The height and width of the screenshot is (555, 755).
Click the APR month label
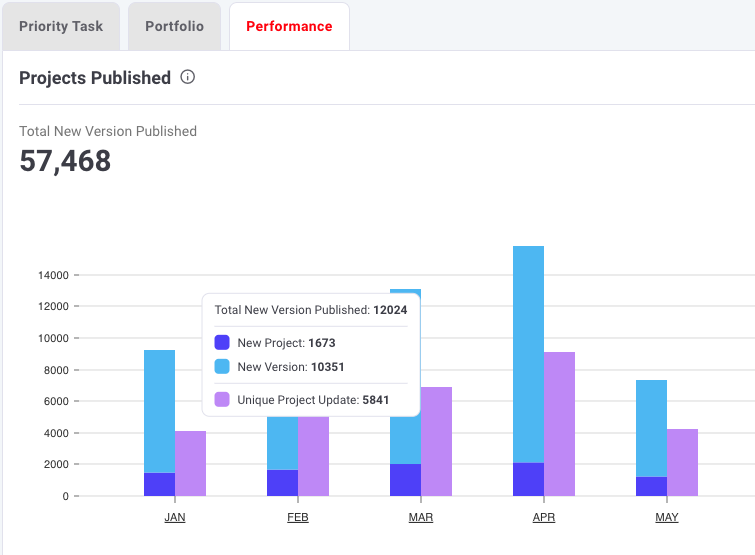pyautogui.click(x=544, y=518)
